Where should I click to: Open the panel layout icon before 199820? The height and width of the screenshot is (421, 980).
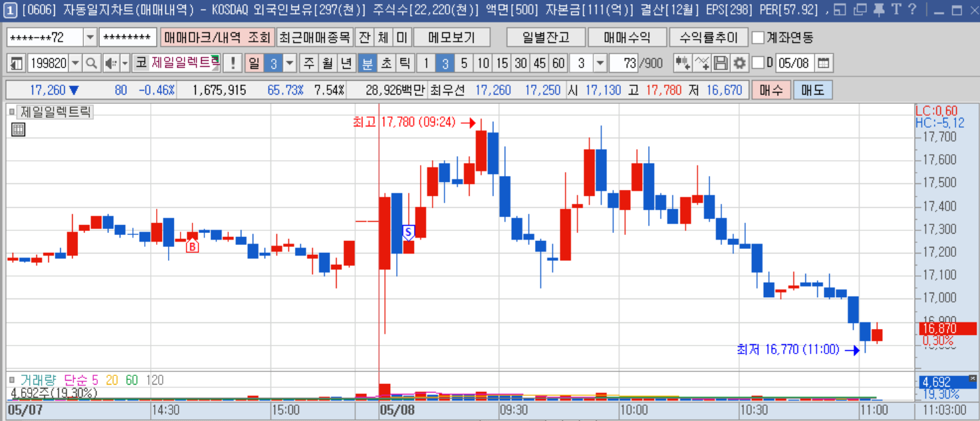(17, 64)
